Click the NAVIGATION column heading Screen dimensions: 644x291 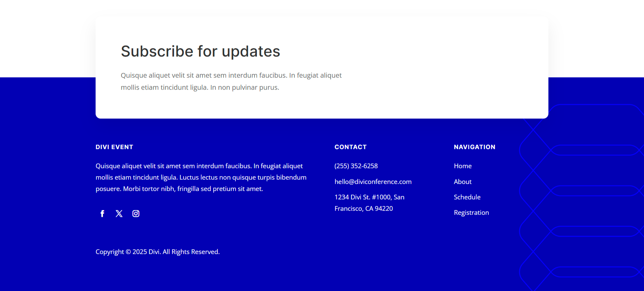pos(474,147)
